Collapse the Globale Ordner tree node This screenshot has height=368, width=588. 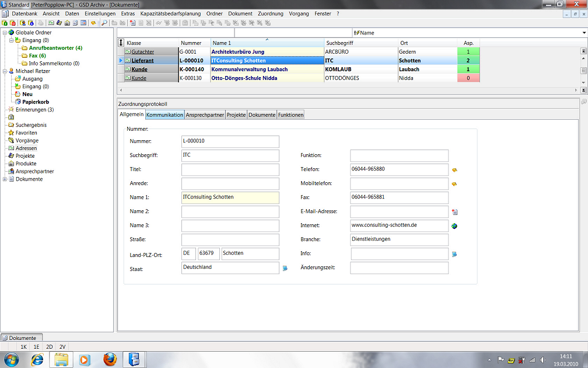[5, 33]
